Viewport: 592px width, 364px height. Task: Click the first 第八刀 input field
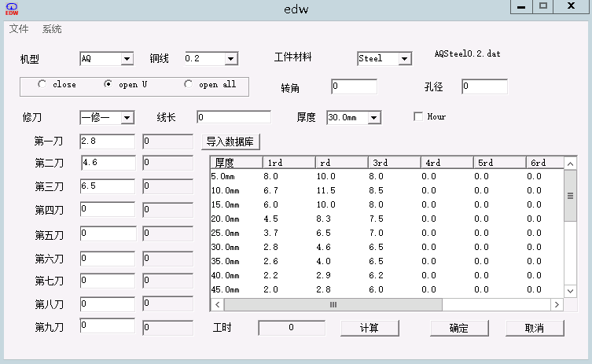(x=107, y=304)
